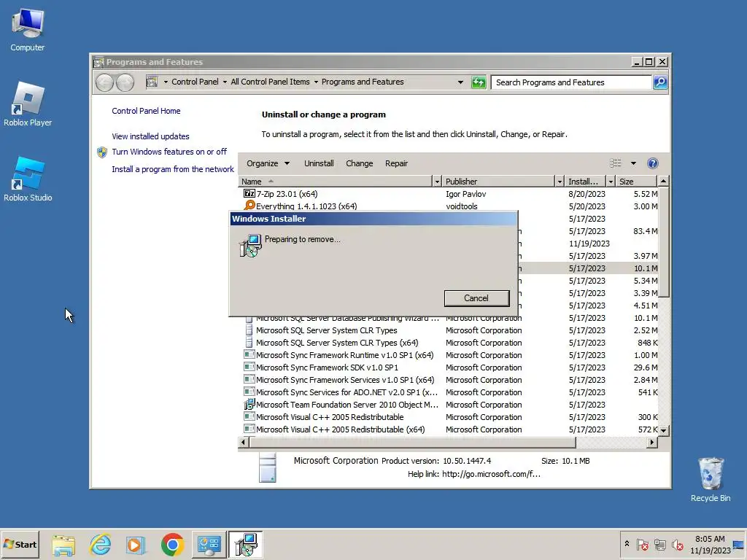
Task: Open Roblox Studio desktop shortcut
Action: (x=28, y=179)
